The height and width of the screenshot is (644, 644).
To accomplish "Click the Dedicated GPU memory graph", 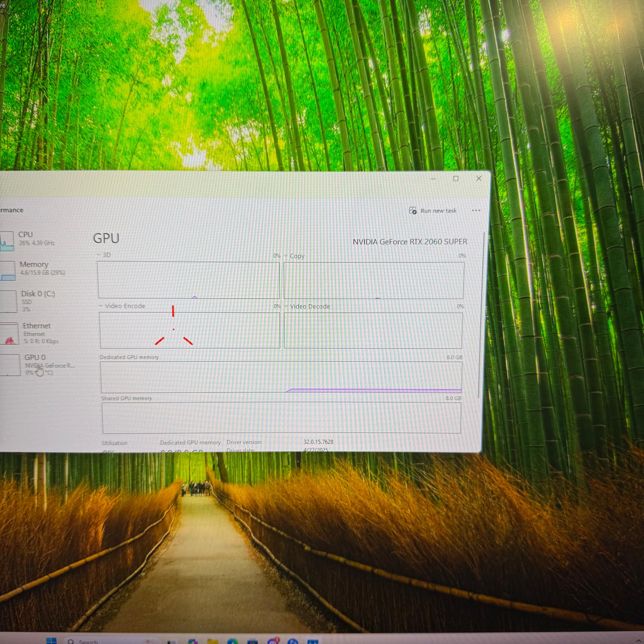I will (281, 377).
